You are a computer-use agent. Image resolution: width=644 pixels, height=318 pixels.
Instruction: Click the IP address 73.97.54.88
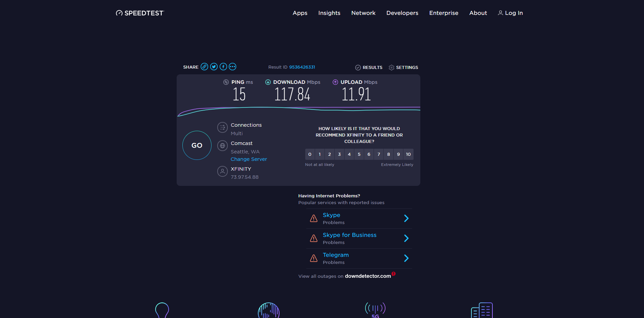click(x=245, y=177)
